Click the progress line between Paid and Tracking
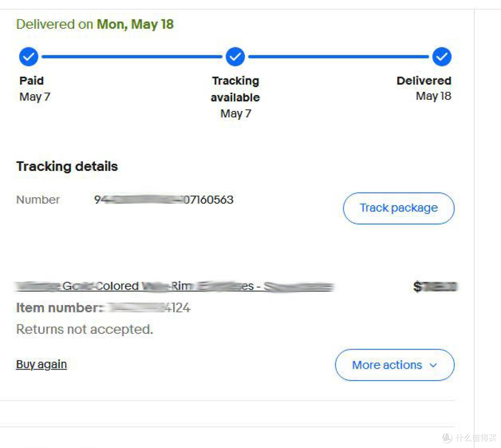This screenshot has height=448, width=501. point(132,57)
